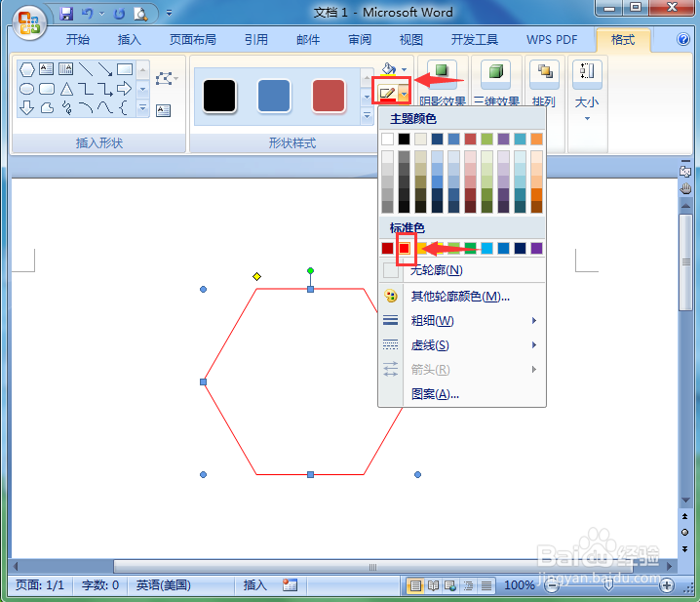Viewport: 700px width, 602px height.
Task: Click the vertical scrollbar down arrow
Action: pos(685,501)
